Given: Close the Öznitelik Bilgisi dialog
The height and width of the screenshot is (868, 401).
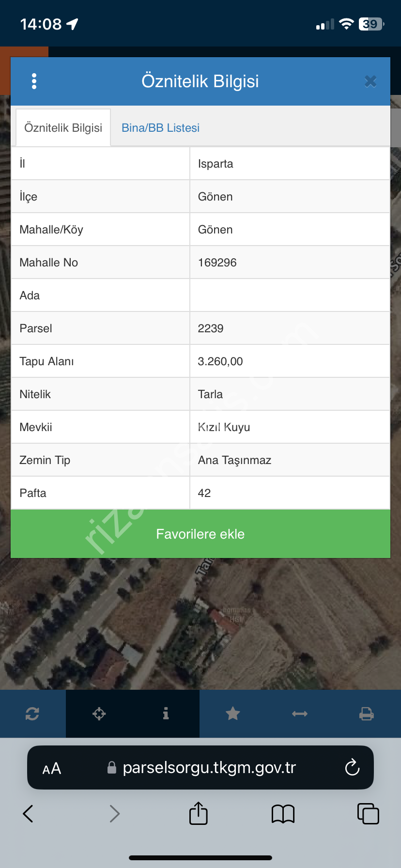Looking at the screenshot, I should [370, 81].
